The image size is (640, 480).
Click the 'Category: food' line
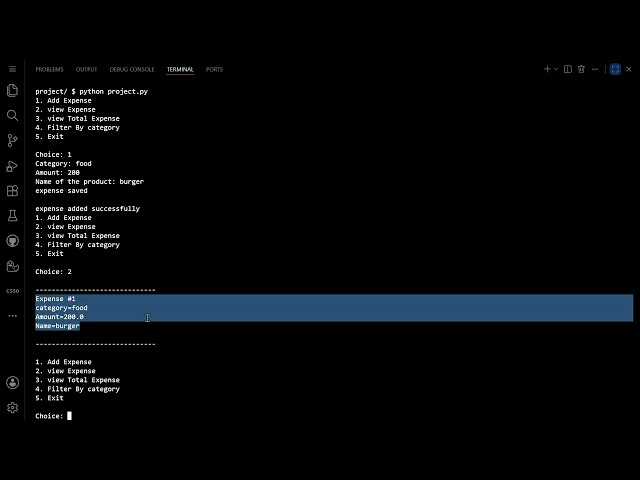pos(63,163)
